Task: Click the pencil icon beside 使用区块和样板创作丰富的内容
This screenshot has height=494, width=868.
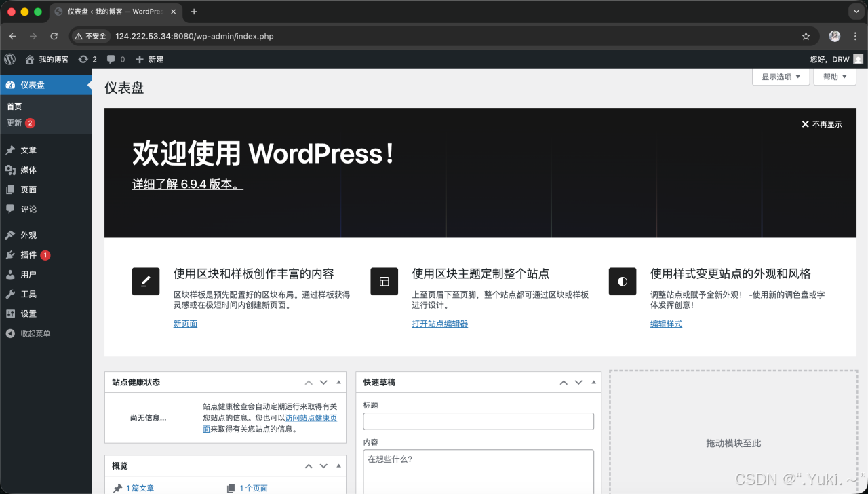Action: tap(146, 282)
